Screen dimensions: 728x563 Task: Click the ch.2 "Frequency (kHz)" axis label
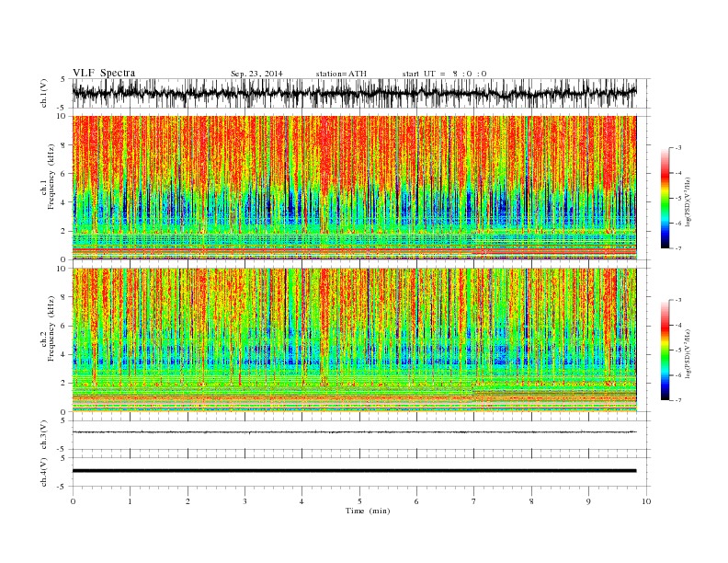tap(51, 329)
